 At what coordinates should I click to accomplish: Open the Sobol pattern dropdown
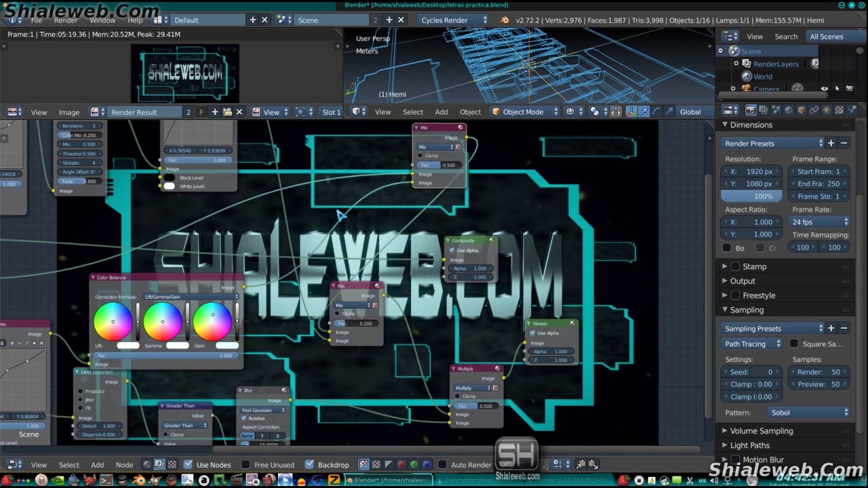click(807, 412)
